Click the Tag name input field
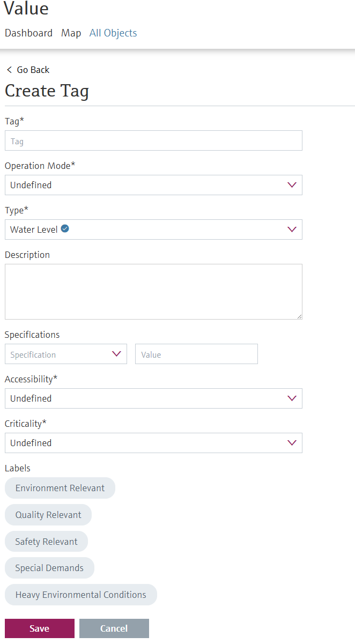Viewport: 355px width, 644px height. [x=153, y=140]
